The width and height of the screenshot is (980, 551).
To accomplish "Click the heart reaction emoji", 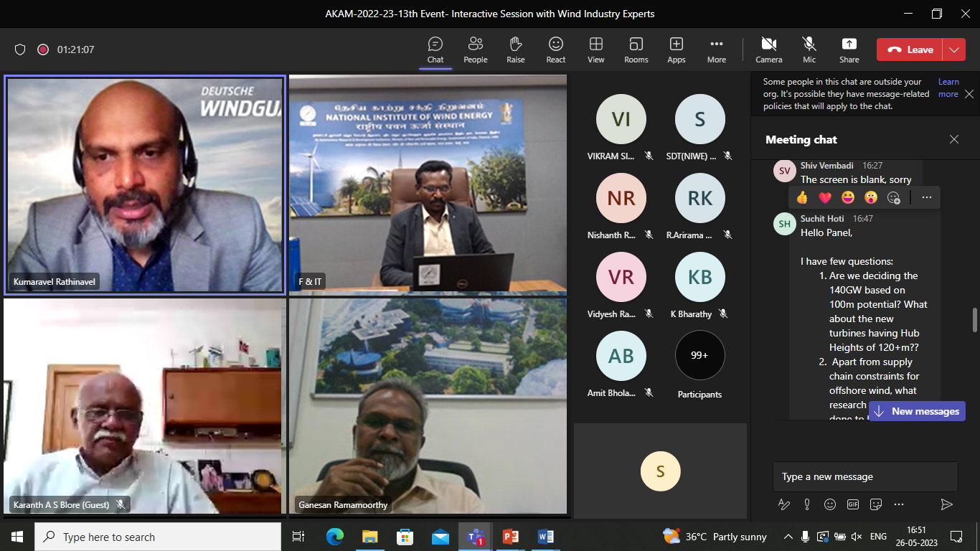I will tap(825, 197).
